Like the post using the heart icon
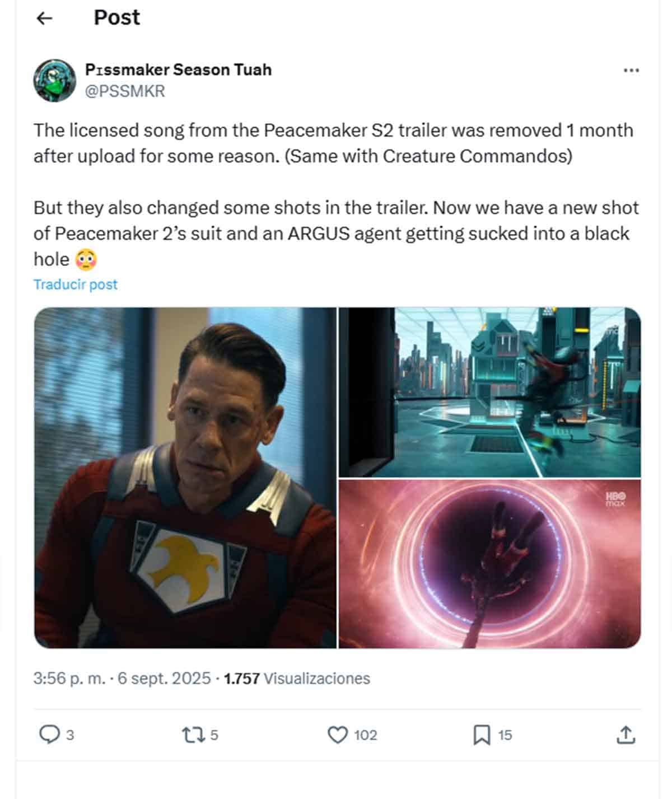 (338, 736)
